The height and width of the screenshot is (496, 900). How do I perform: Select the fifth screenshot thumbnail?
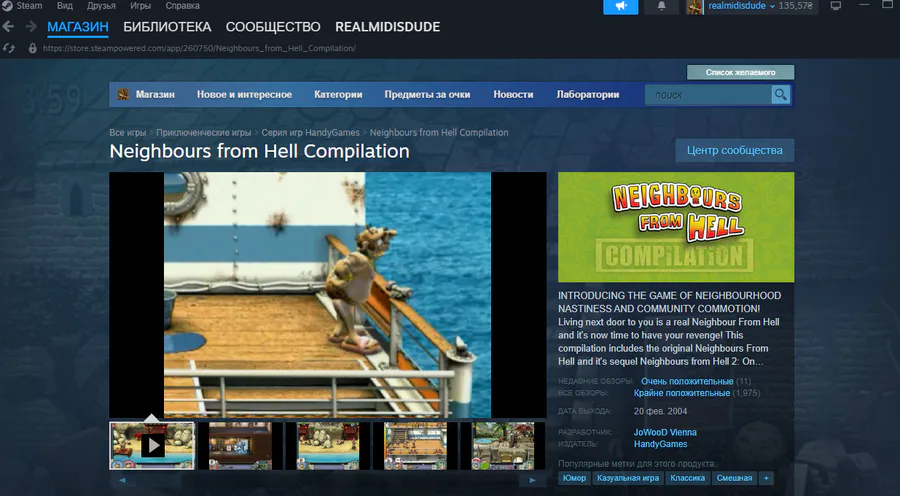click(x=503, y=446)
